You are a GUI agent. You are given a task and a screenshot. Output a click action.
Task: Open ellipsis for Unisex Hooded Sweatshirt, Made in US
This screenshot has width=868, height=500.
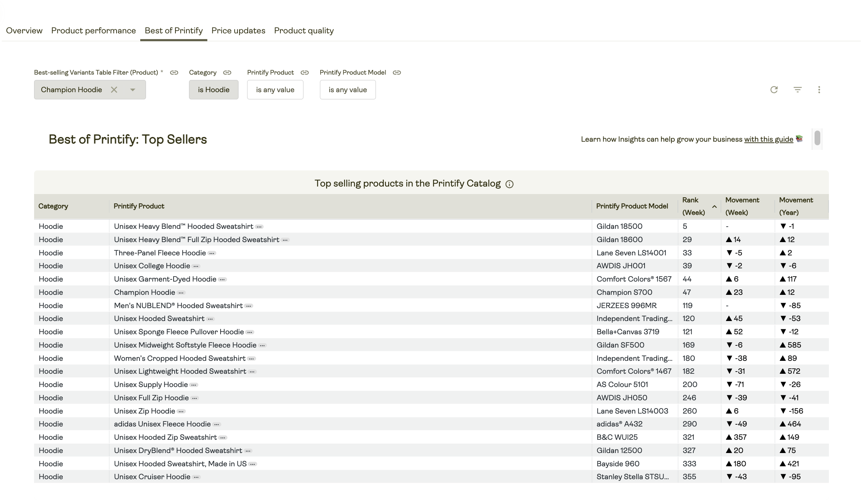pos(253,464)
